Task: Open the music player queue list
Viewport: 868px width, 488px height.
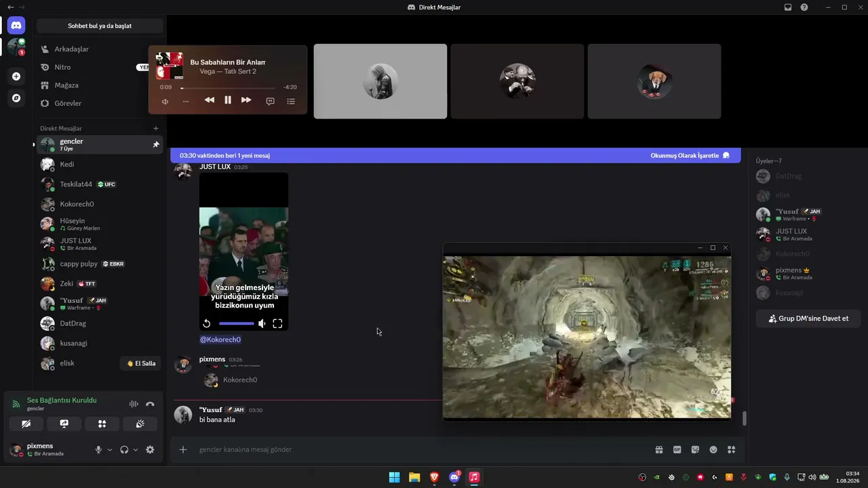Action: 291,101
